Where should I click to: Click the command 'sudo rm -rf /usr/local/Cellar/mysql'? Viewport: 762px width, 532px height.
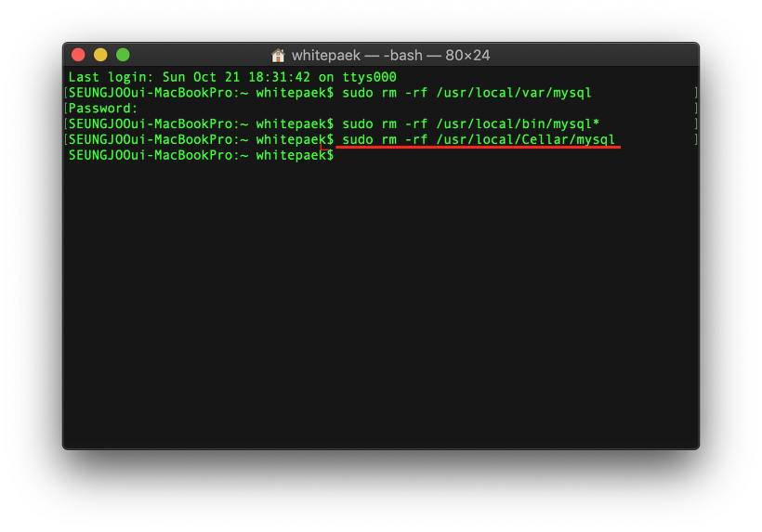pos(479,139)
